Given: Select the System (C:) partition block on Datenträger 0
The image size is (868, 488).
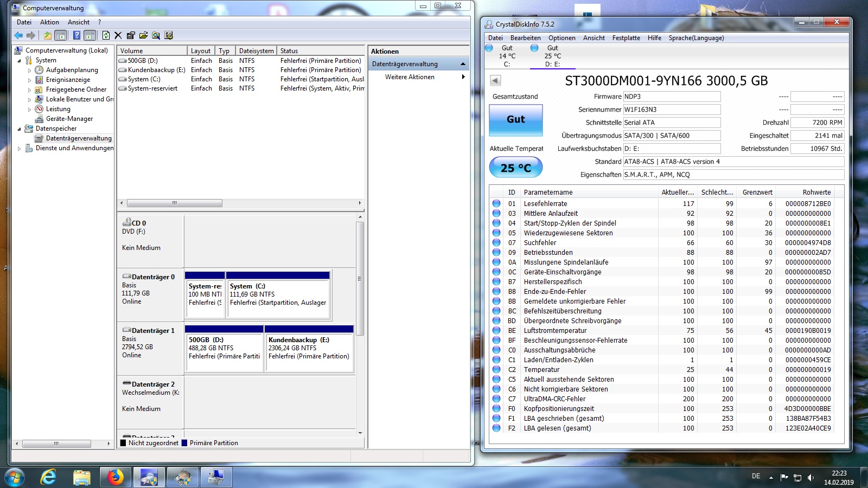Looking at the screenshot, I should (278, 296).
